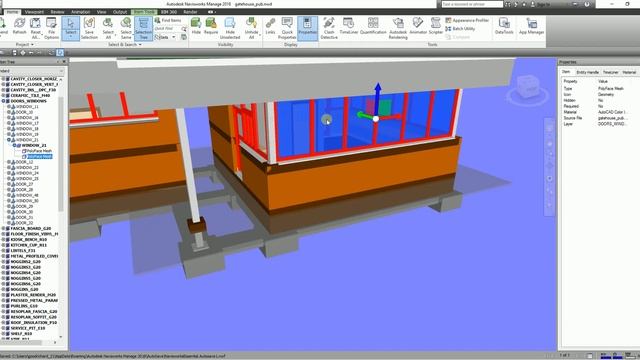640x360 pixels.
Task: Click the keyword search box in title bar
Action: 472,4
